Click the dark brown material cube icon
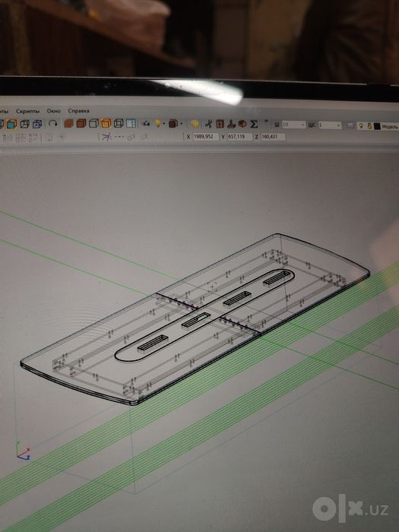 tap(173, 123)
